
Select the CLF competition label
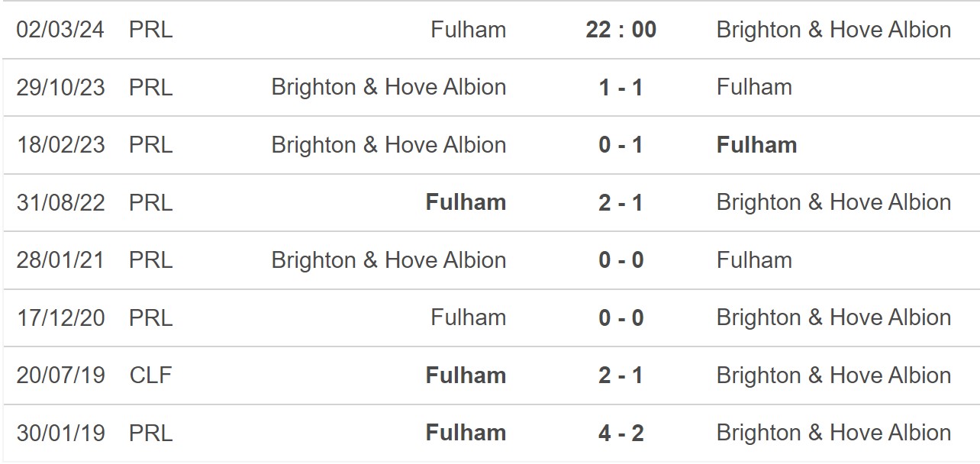(150, 375)
